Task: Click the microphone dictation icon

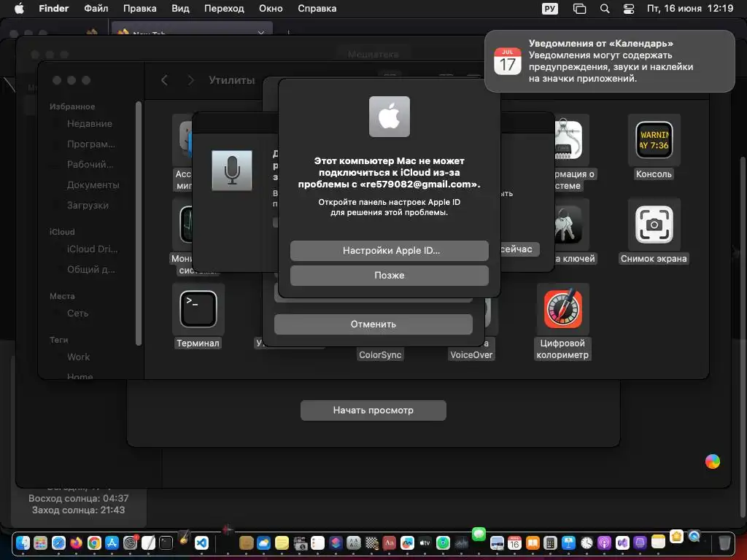Action: click(232, 171)
